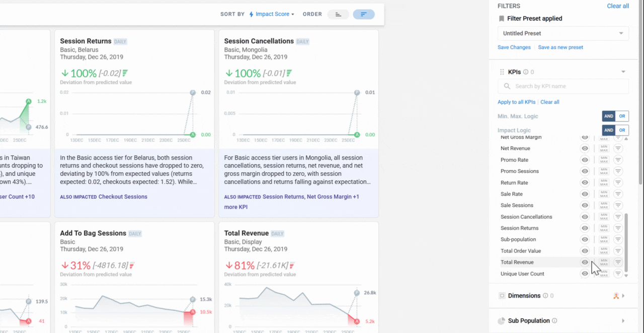Click the Filter Preset bookmark icon

[501, 19]
